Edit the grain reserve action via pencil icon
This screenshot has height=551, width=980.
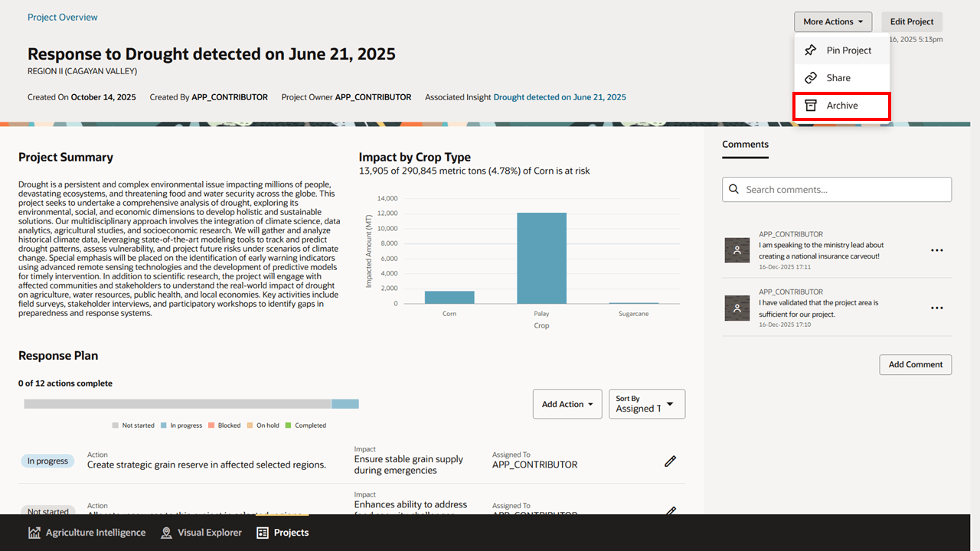[670, 461]
